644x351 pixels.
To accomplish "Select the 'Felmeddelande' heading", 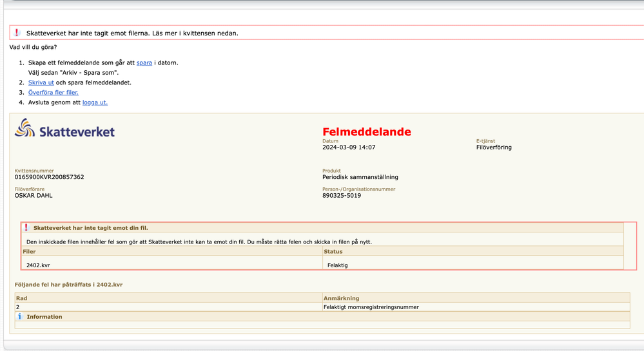I will [366, 132].
